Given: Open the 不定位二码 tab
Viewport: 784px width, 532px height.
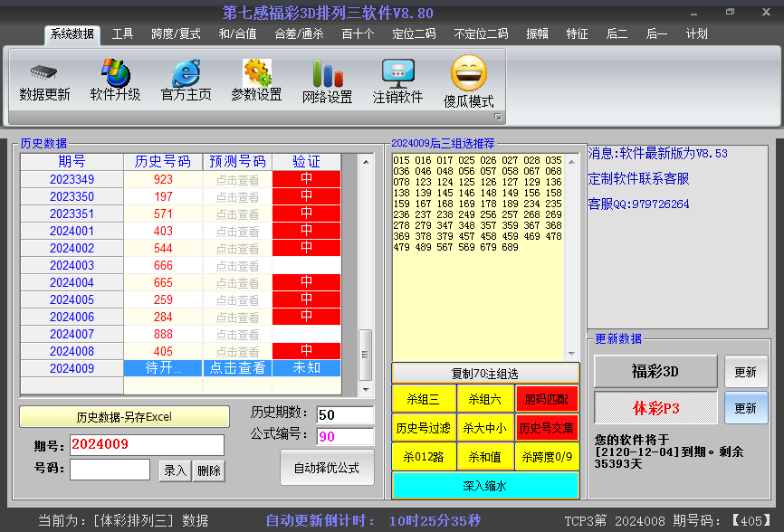Looking at the screenshot, I should [x=481, y=34].
